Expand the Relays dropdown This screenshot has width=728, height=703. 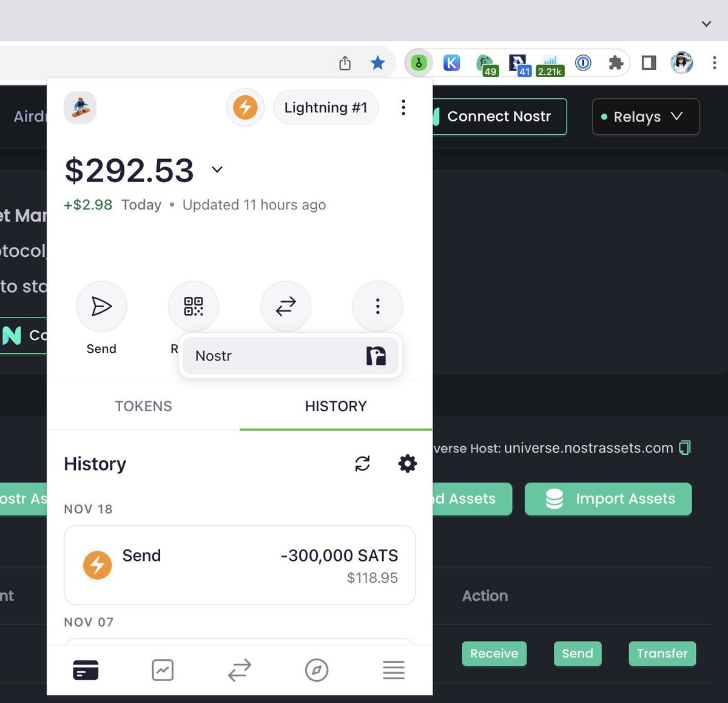point(645,117)
